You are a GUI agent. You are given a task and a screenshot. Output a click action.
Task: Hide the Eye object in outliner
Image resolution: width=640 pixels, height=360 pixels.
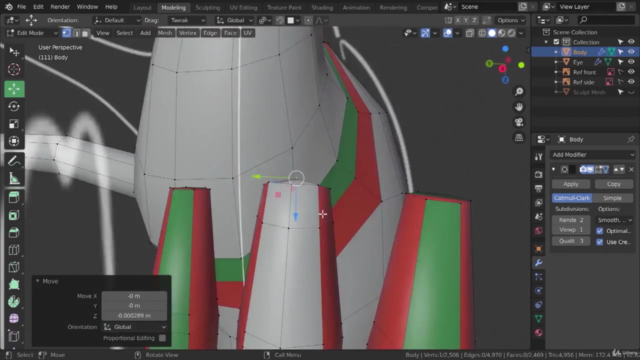click(x=631, y=62)
